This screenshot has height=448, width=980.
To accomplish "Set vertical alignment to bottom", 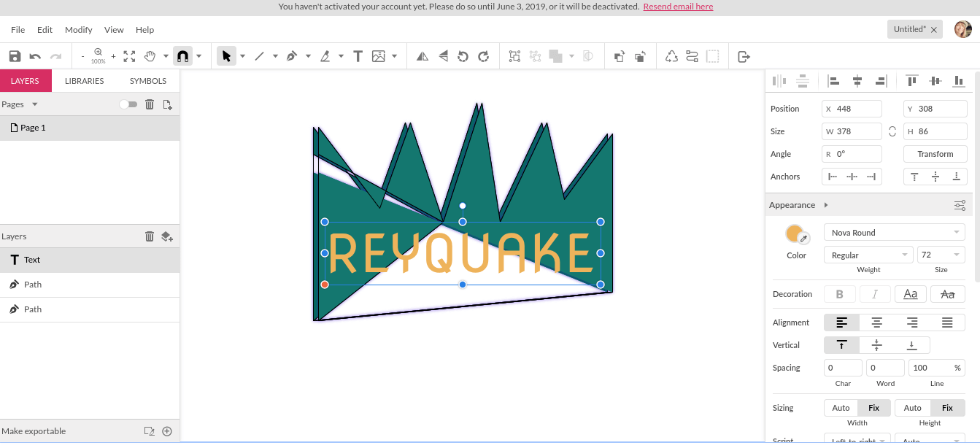I will (912, 345).
